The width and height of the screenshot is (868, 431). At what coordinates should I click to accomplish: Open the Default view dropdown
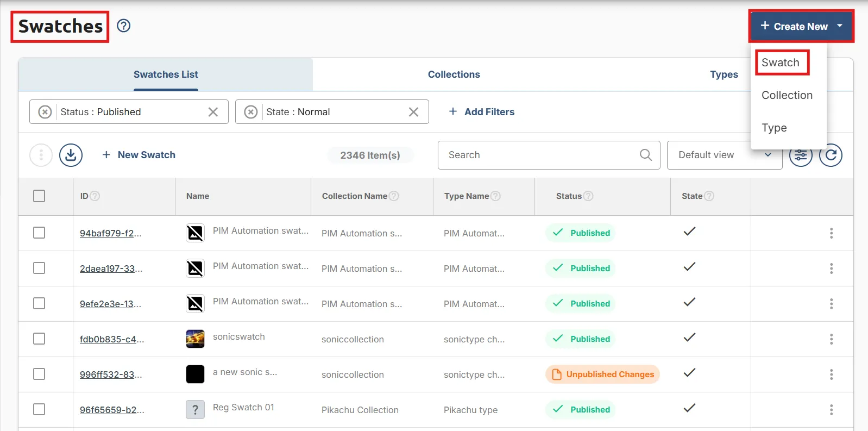725,155
